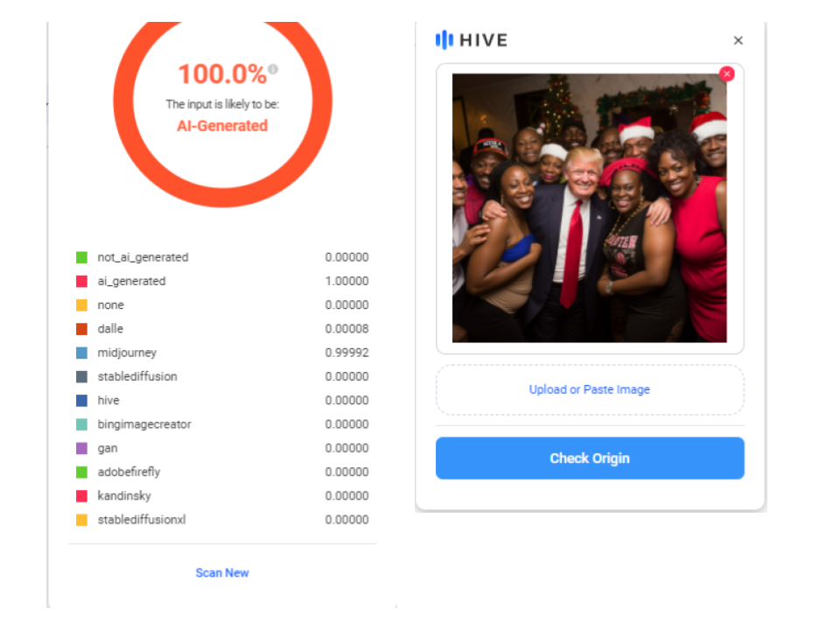The width and height of the screenshot is (840, 630).
Task: Click the red ai_generated color swatch
Action: (x=82, y=281)
